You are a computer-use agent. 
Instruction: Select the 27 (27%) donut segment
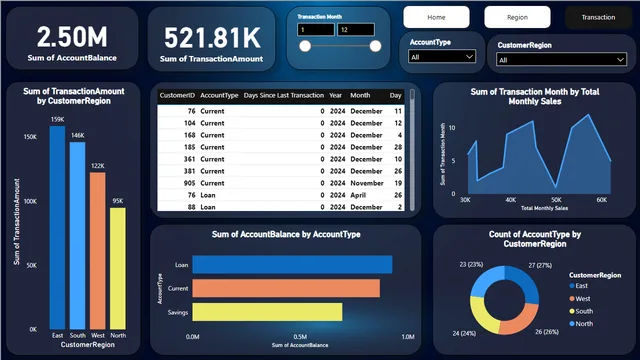point(525,282)
